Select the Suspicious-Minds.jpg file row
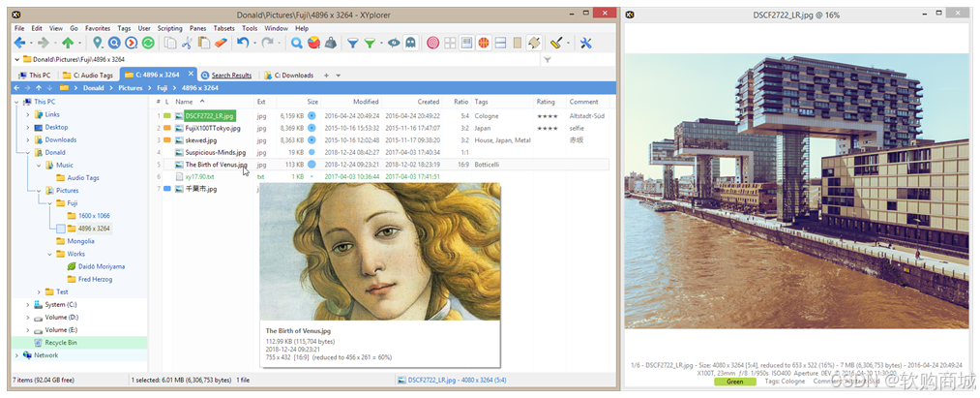The image size is (980, 398). pos(386,152)
